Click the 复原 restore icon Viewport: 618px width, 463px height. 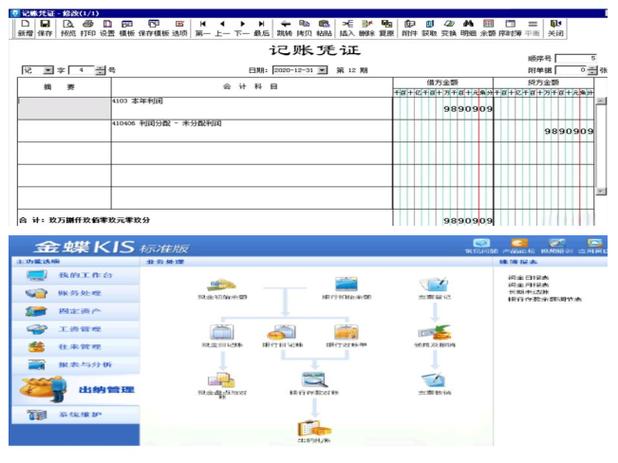(387, 28)
